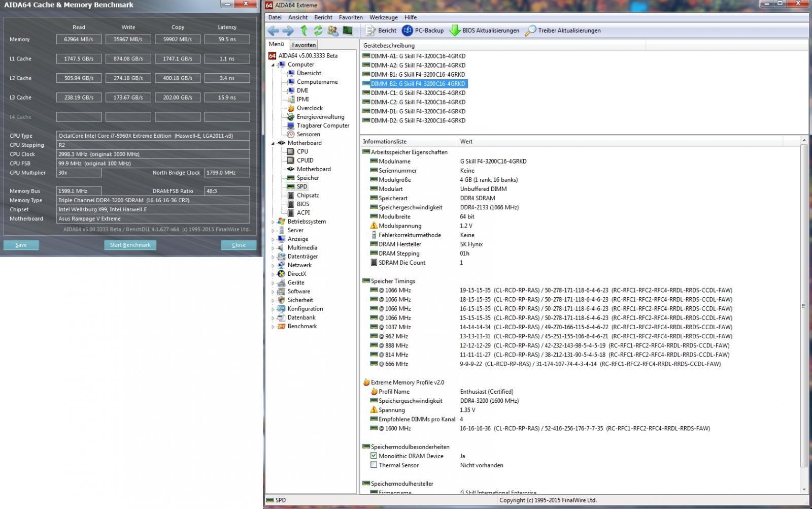Open the Energieverwaltung tree entry

316,117
